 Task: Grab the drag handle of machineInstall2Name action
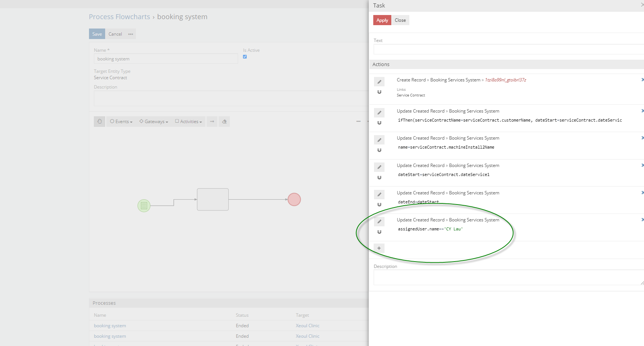pyautogui.click(x=379, y=150)
